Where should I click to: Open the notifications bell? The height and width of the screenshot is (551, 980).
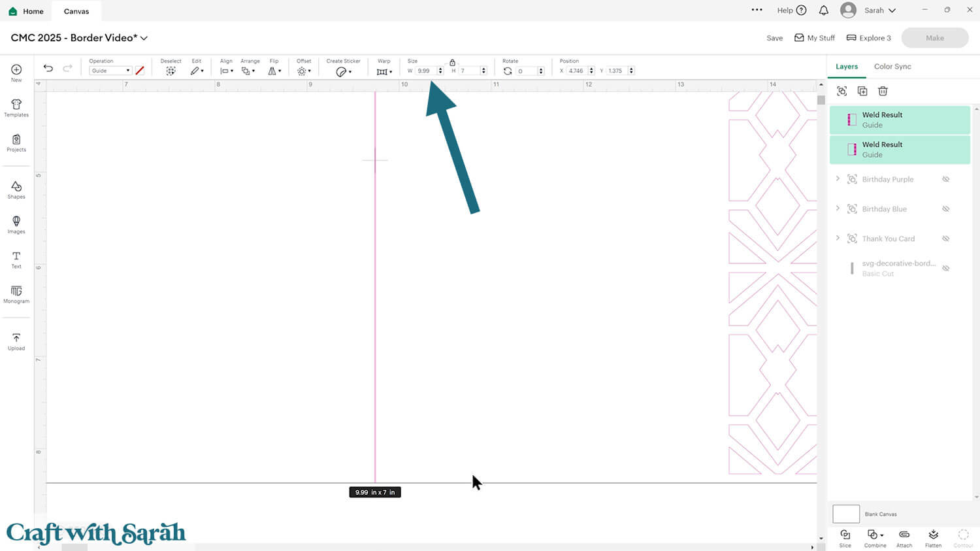click(x=823, y=10)
